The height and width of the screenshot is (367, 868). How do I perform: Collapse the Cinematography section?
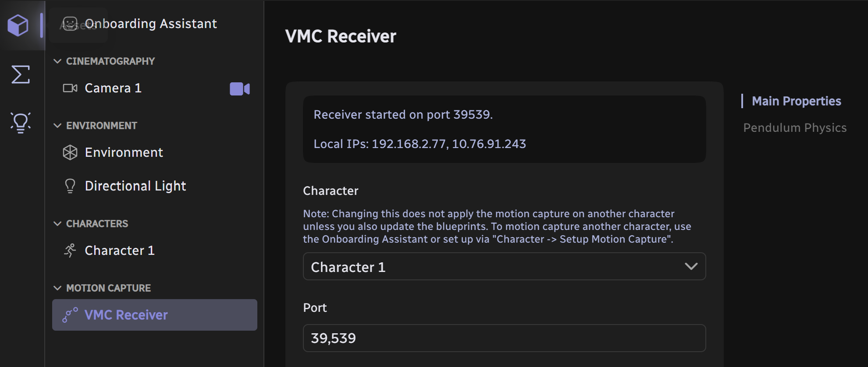coord(57,61)
